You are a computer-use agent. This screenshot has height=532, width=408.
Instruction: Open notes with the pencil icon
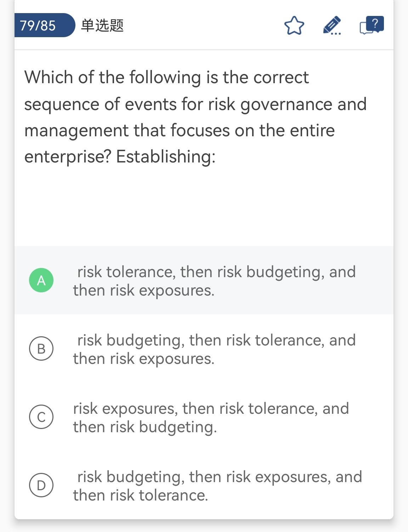tap(332, 25)
